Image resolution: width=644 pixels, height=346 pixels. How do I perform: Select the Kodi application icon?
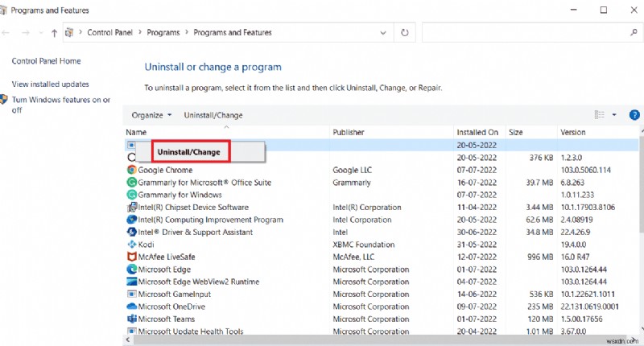click(132, 245)
